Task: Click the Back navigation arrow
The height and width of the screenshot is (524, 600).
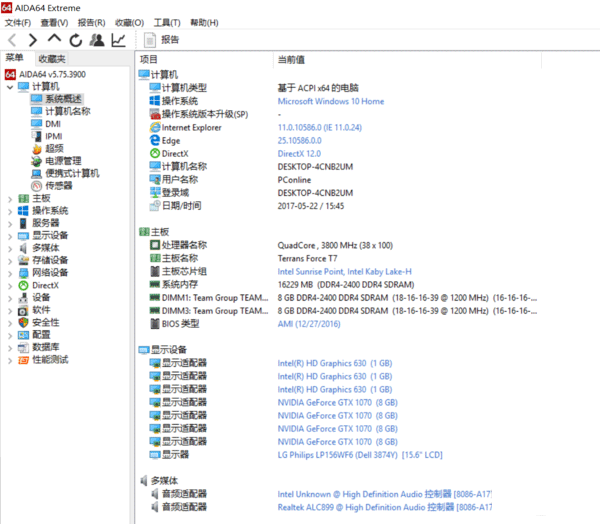Action: click(12, 40)
